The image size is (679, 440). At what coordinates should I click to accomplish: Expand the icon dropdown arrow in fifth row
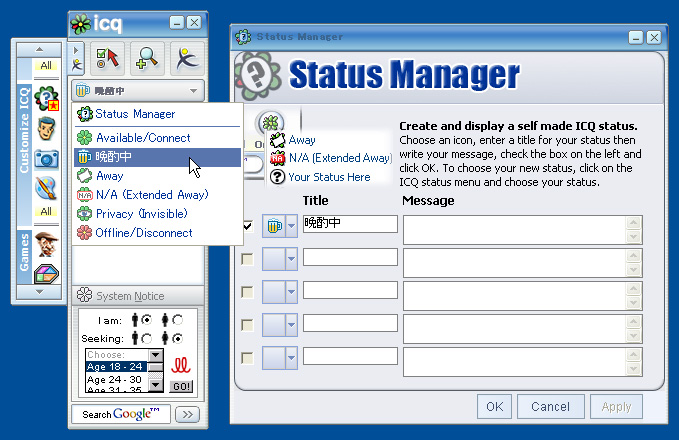[x=291, y=358]
